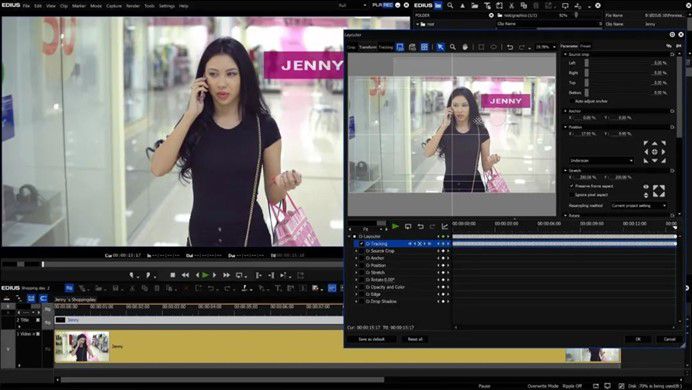Open the Underscan dropdown in Position section

601,161
